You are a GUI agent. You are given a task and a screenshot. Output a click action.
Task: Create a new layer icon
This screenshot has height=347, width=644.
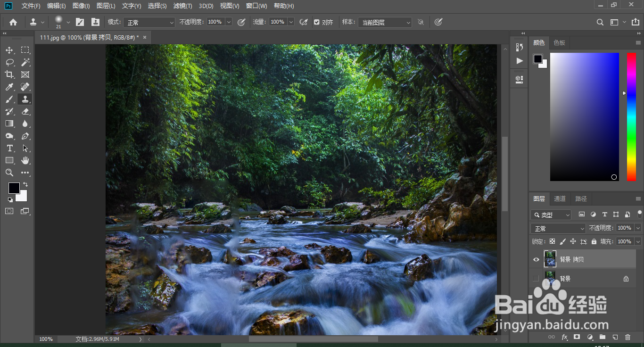615,337
